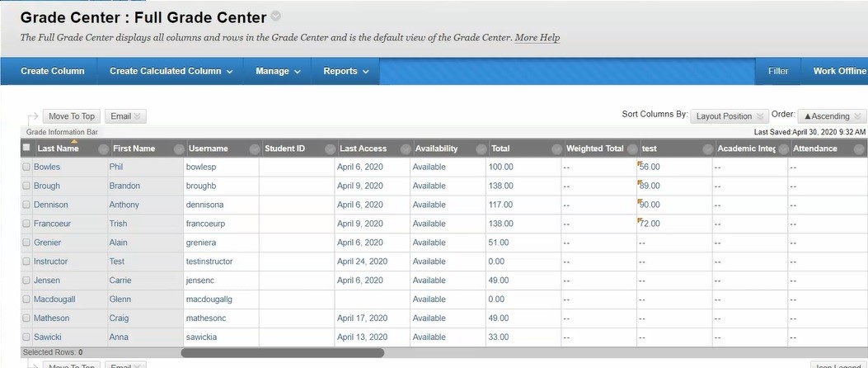
Task: Open test column options chevron
Action: click(708, 149)
